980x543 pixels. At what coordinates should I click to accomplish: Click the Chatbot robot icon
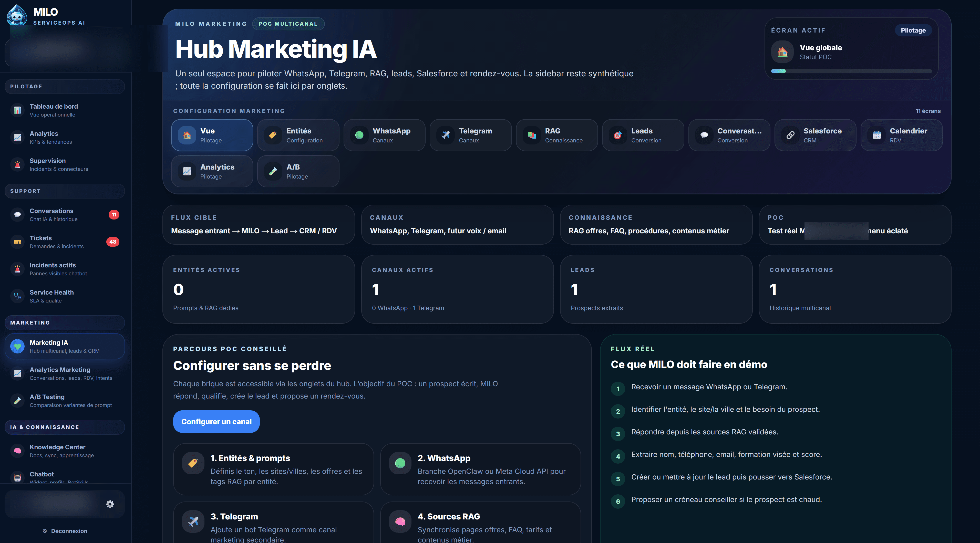pos(17,478)
